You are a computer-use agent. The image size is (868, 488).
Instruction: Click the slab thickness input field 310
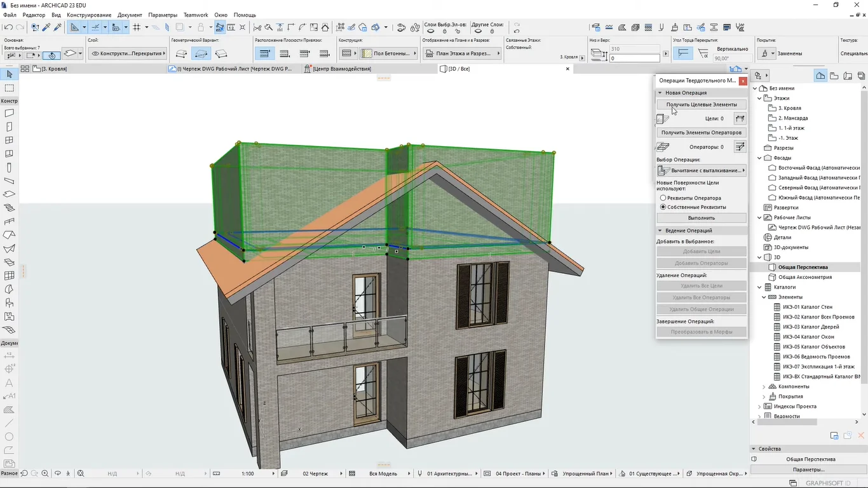click(x=634, y=49)
